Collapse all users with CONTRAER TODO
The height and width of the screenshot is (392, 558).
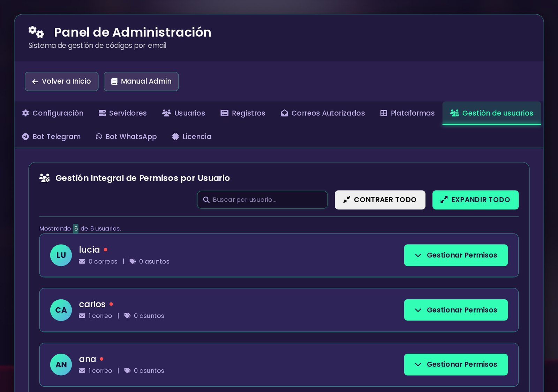click(380, 200)
